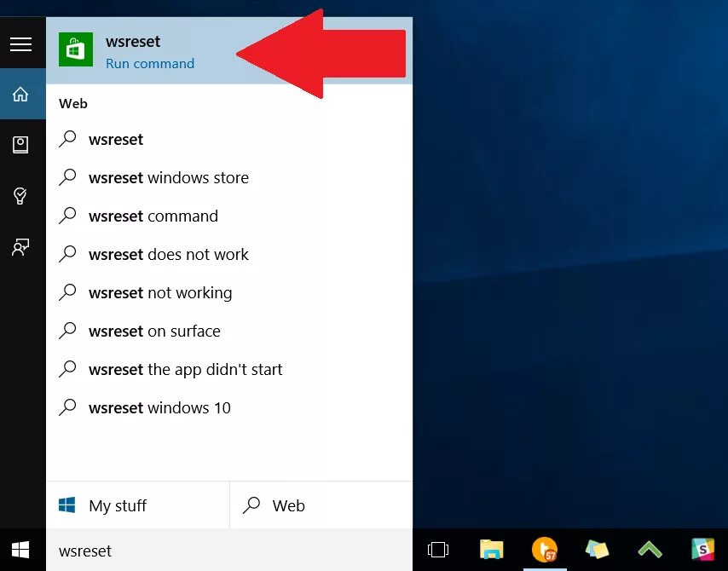Viewport: 728px width, 571px height.
Task: Click the green arrow taskbar icon
Action: pos(650,551)
